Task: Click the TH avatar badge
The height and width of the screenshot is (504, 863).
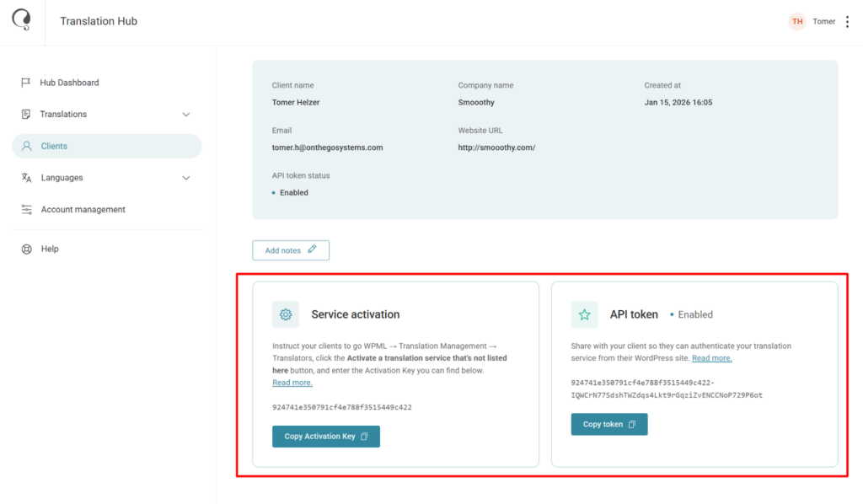Action: [x=796, y=21]
